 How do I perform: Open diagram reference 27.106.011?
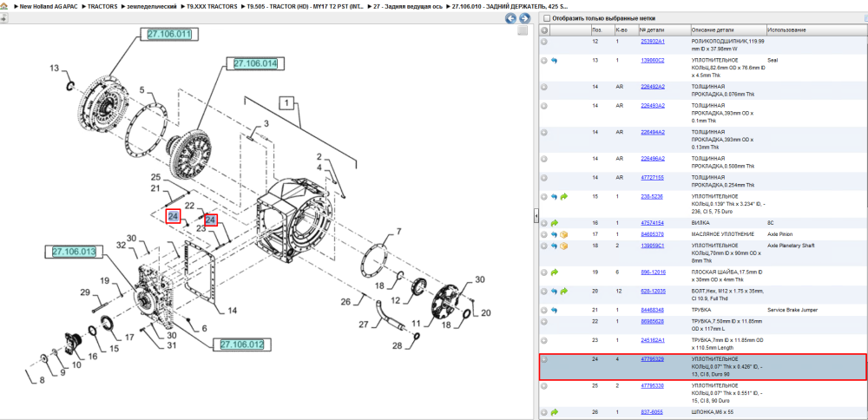[169, 35]
